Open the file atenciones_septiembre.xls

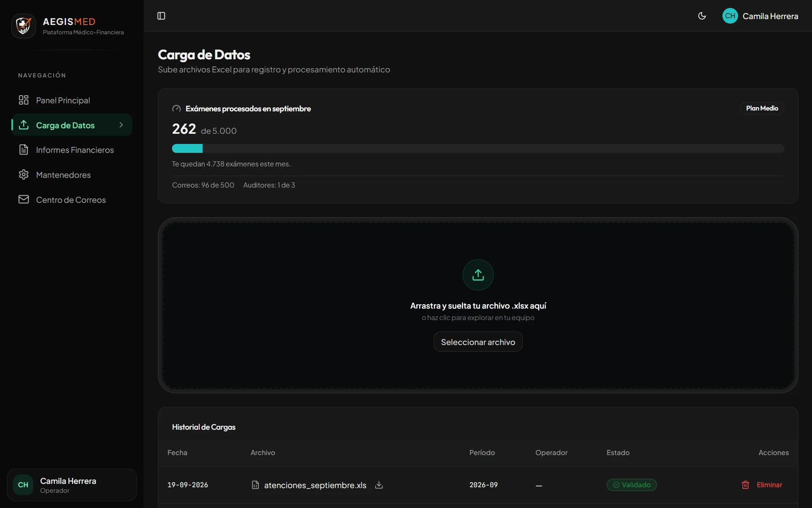point(315,485)
